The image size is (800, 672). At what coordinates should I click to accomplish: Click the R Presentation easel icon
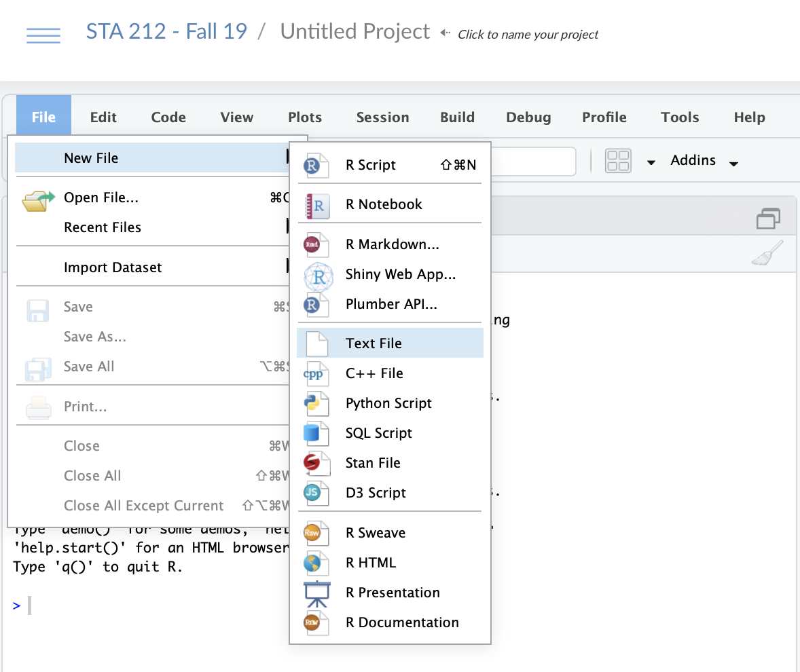[317, 594]
